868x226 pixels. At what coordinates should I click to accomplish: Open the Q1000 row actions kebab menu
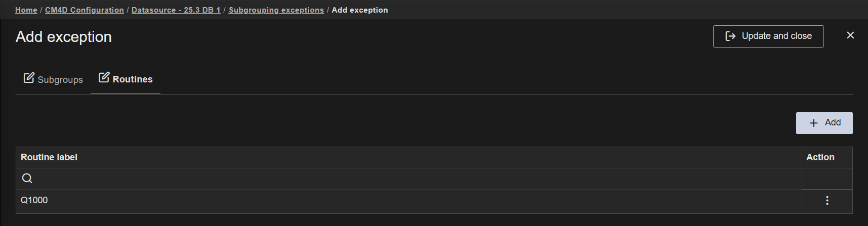click(x=827, y=201)
